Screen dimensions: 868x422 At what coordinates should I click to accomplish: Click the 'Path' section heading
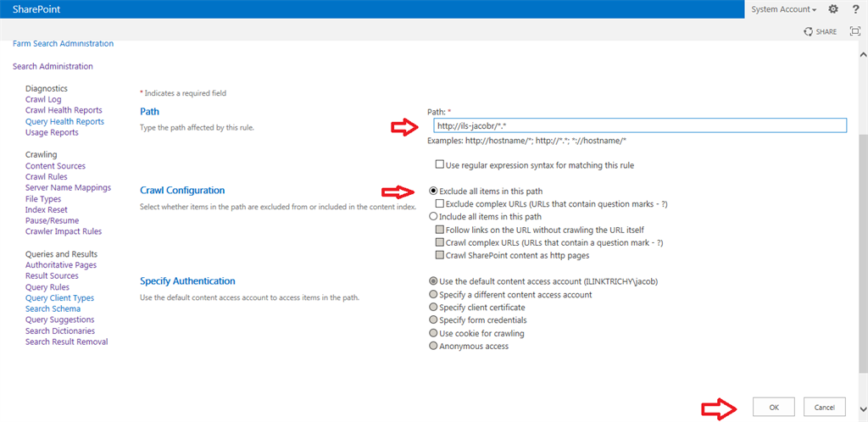149,112
